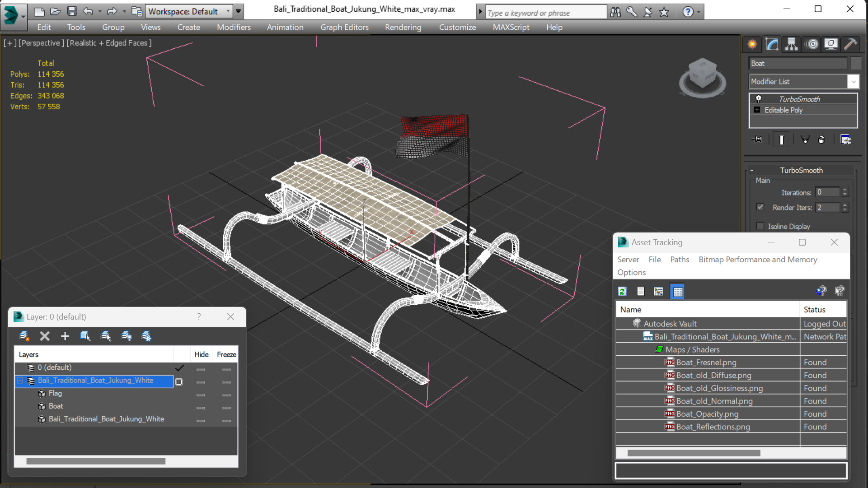Click the object color swatch beside Boat
This screenshot has width=868, height=488.
[x=855, y=63]
